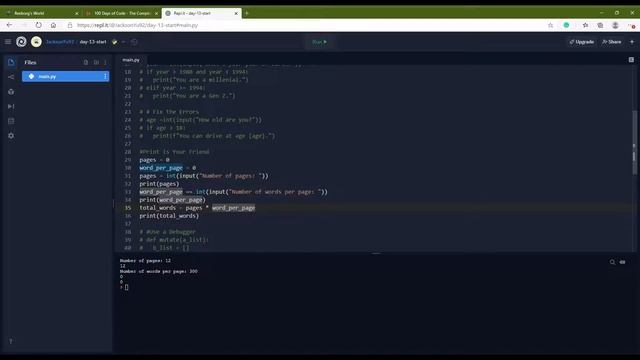Click line 35 total_words assignment

pyautogui.click(x=197, y=208)
